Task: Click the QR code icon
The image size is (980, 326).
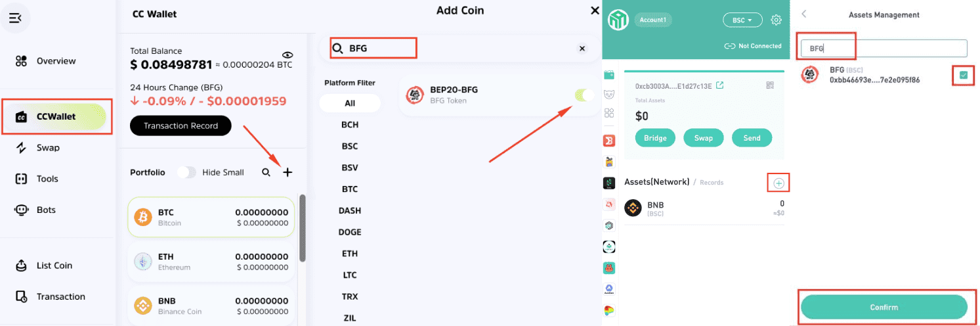Action: [771, 85]
